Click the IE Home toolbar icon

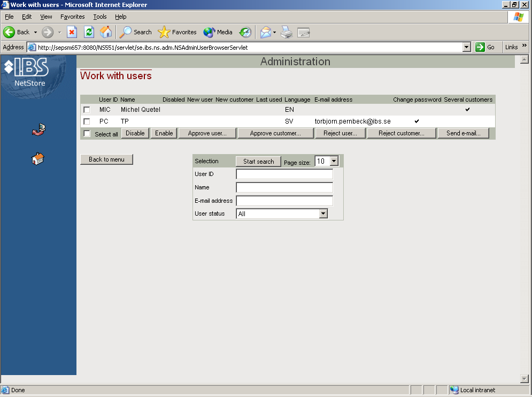click(x=106, y=32)
